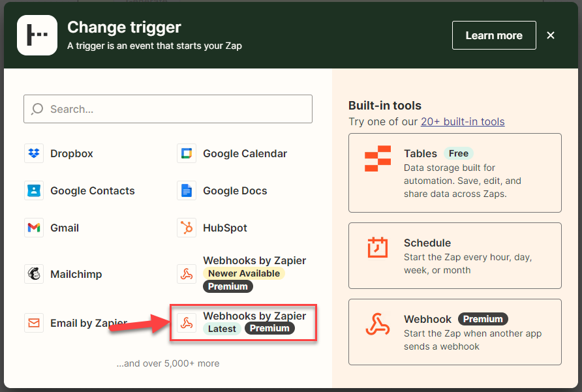Click Premium badge beside the Latest badge
This screenshot has width=582, height=392.
(x=269, y=329)
